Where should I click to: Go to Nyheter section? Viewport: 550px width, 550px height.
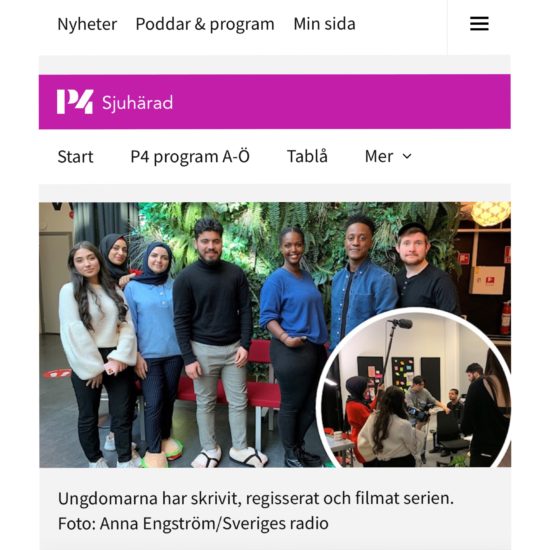pyautogui.click(x=87, y=24)
